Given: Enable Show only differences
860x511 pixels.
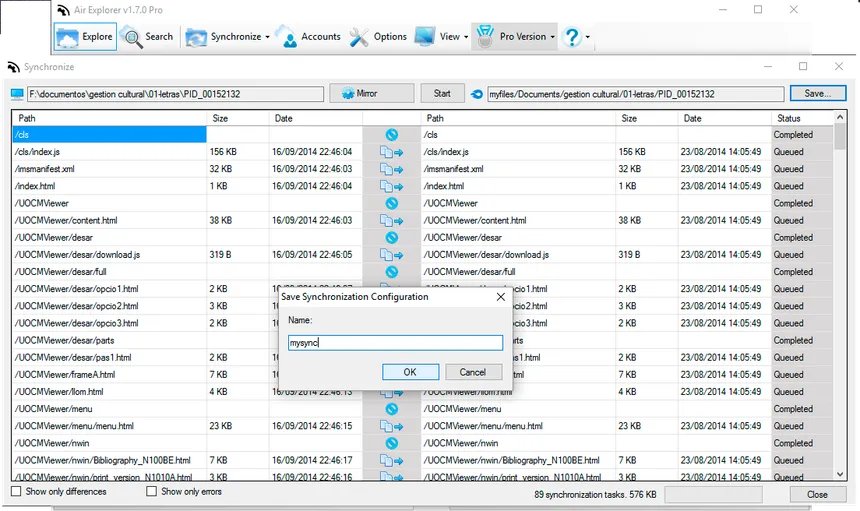Looking at the screenshot, I should coord(16,491).
